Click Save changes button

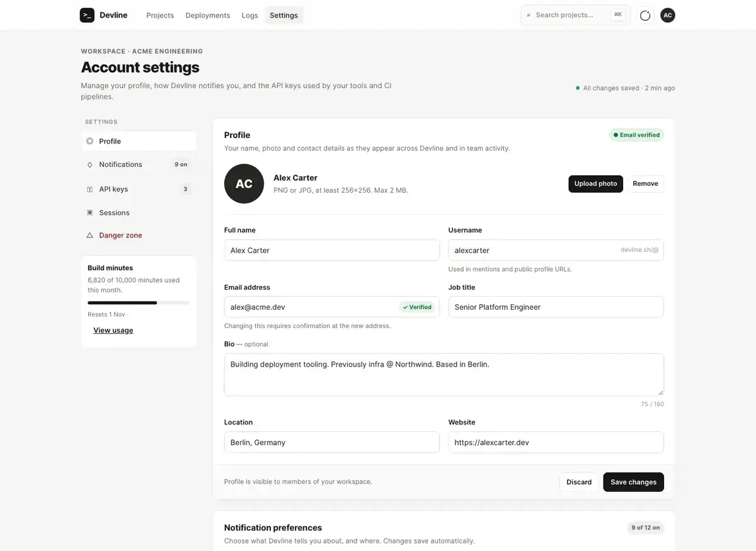pos(634,482)
